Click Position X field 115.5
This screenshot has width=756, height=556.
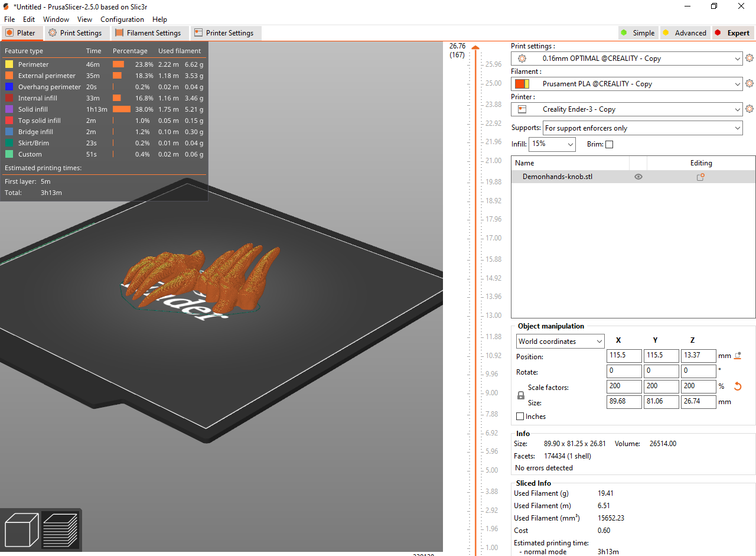pos(624,356)
